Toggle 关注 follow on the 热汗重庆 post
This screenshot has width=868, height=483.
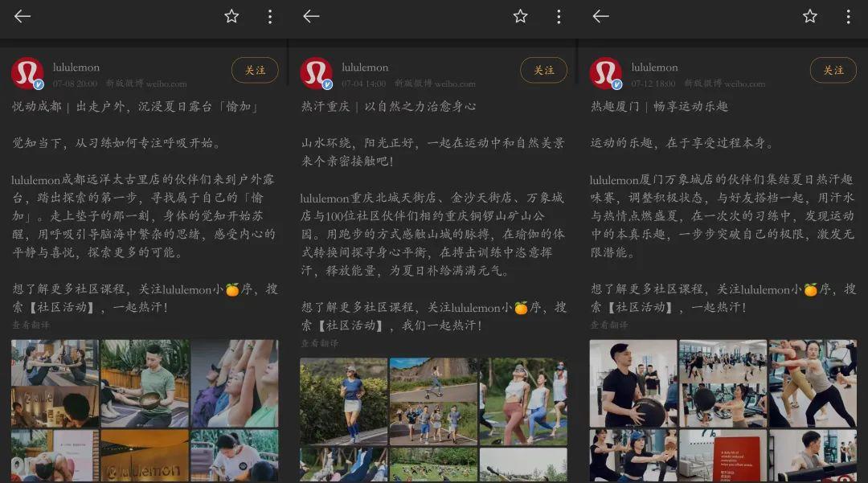click(543, 71)
